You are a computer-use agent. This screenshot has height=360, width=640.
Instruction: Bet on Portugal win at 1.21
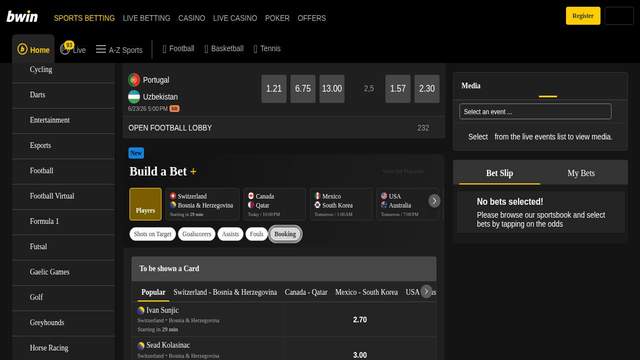pos(274,89)
